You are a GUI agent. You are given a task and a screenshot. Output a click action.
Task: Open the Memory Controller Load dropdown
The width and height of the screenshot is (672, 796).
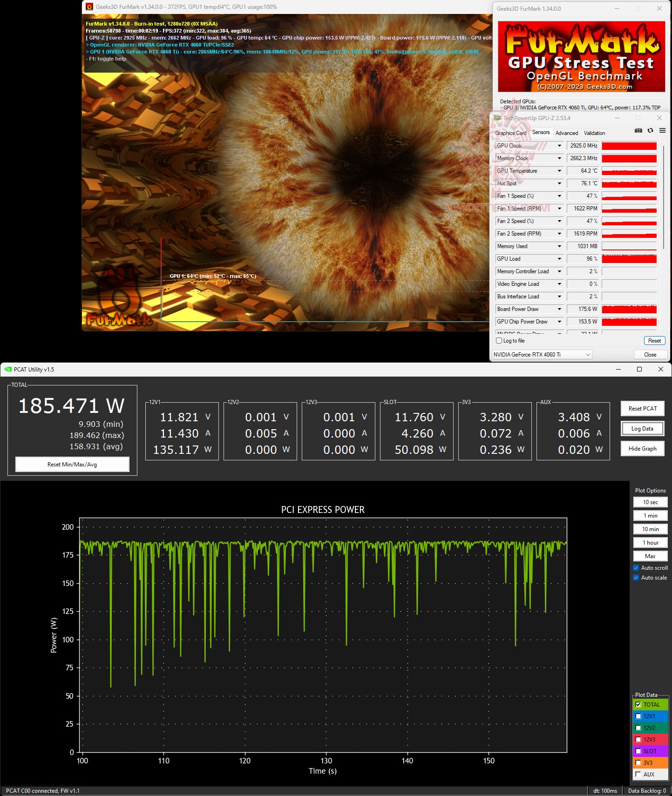pos(559,271)
